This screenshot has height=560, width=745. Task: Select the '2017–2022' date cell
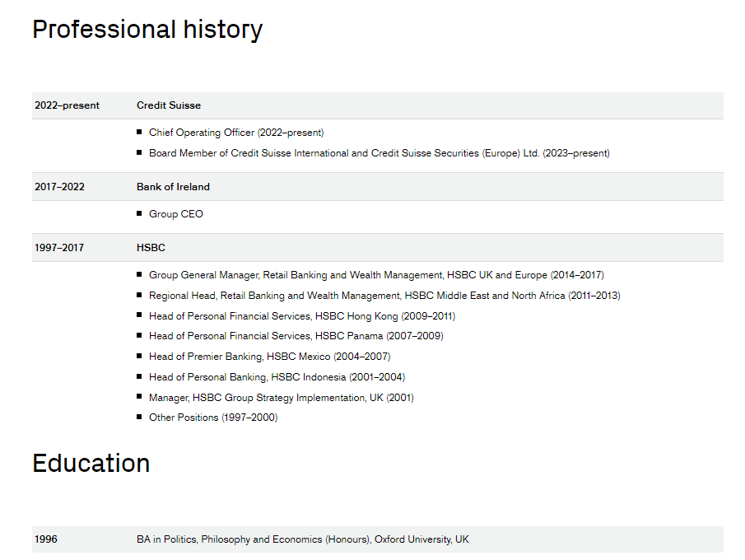click(59, 187)
